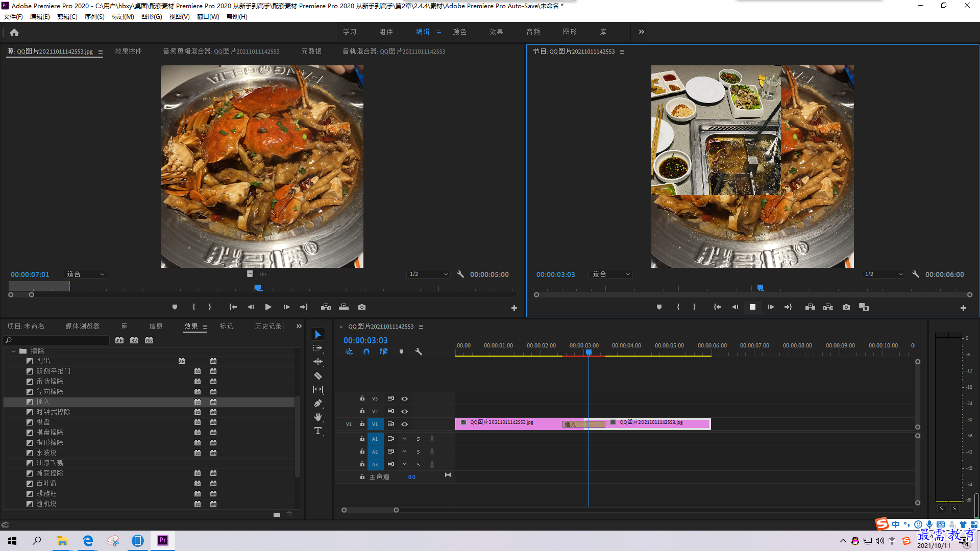
Task: Switch to the 颜色 workspace tab
Action: (459, 32)
